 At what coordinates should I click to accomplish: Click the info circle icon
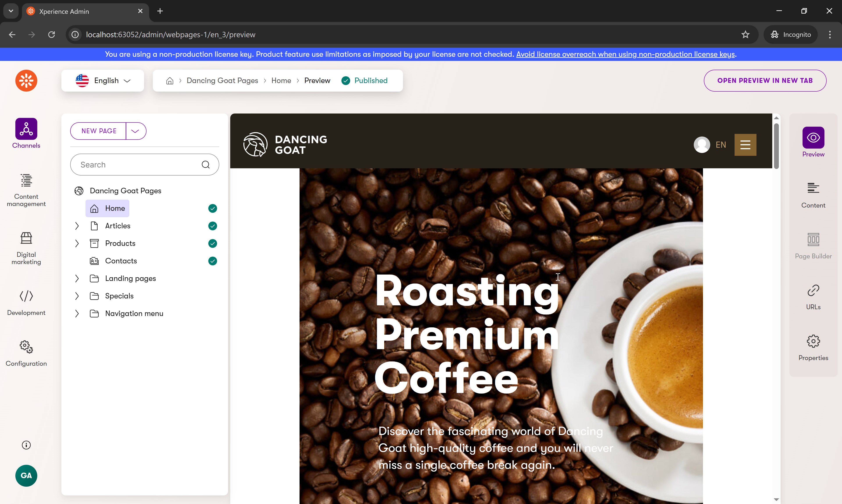(26, 445)
